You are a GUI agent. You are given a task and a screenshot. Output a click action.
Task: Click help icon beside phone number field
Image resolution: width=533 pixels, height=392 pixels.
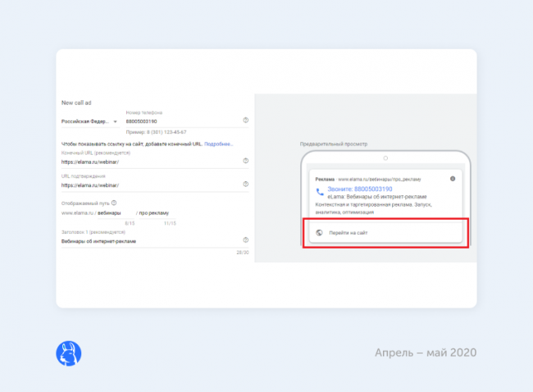tap(246, 121)
